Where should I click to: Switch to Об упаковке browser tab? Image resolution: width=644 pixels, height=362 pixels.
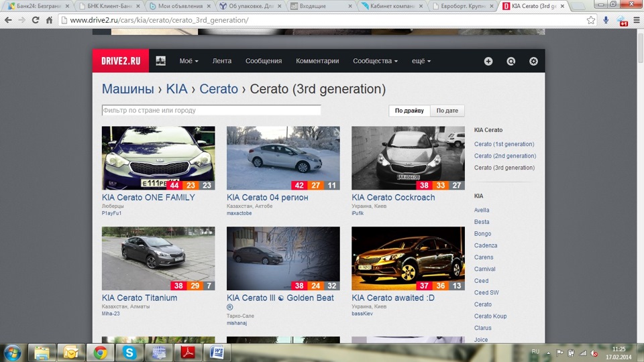[250, 6]
